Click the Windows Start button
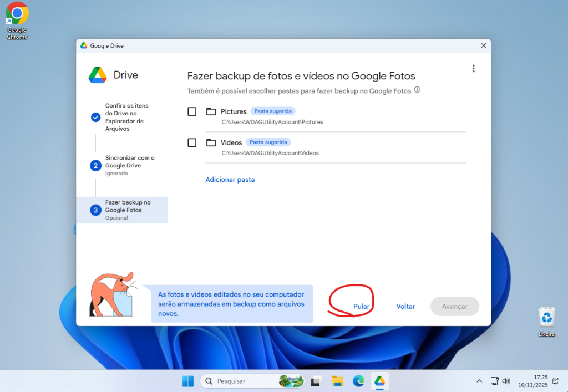The width and height of the screenshot is (568, 392). 188,381
